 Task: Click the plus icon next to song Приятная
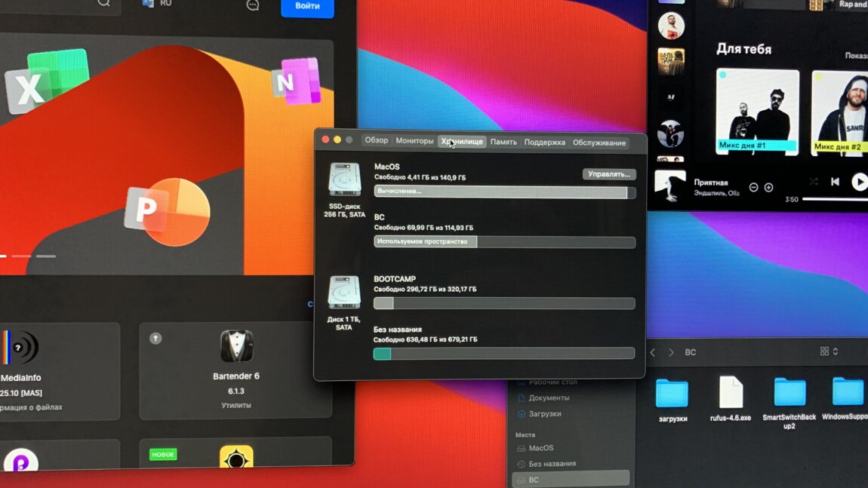pyautogui.click(x=768, y=187)
